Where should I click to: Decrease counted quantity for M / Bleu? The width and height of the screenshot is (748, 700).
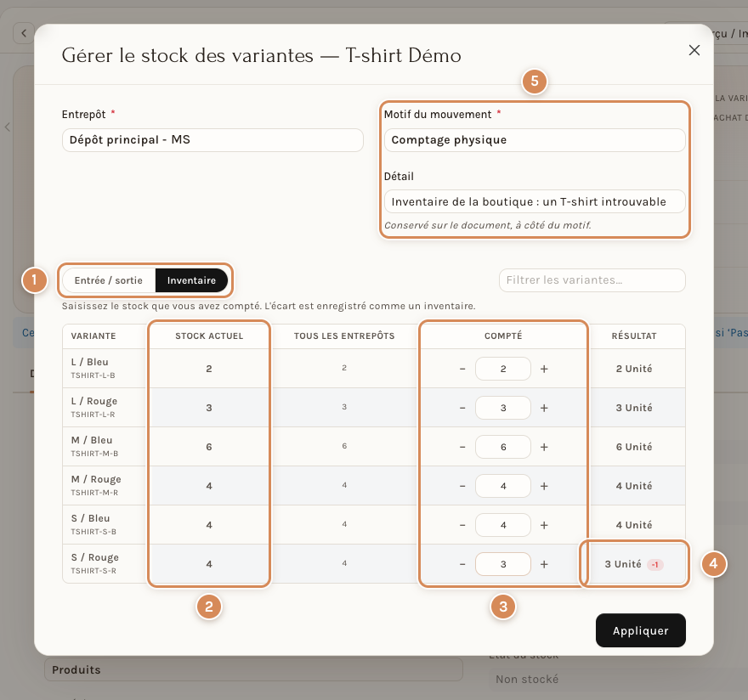[x=462, y=448]
